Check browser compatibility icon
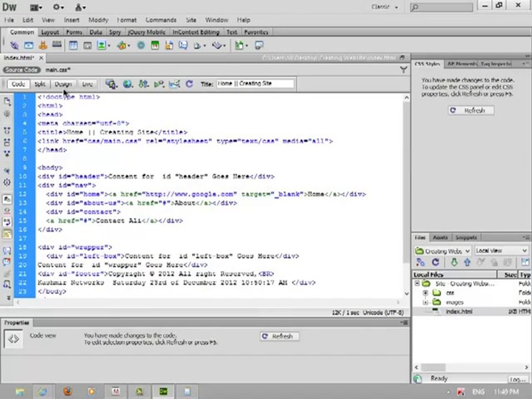532x399 pixels. 175,84
